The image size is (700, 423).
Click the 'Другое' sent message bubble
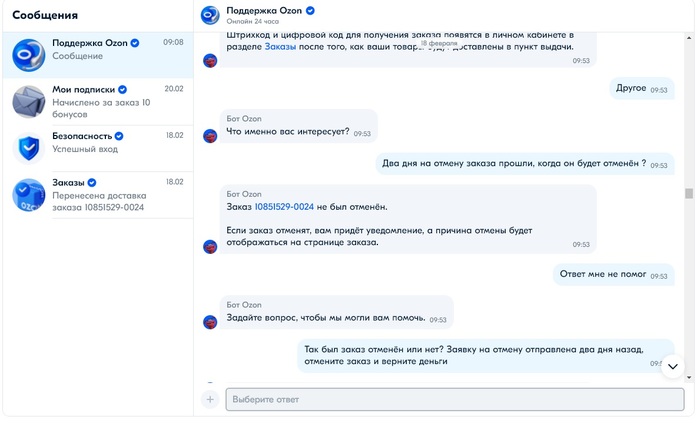pyautogui.click(x=630, y=88)
